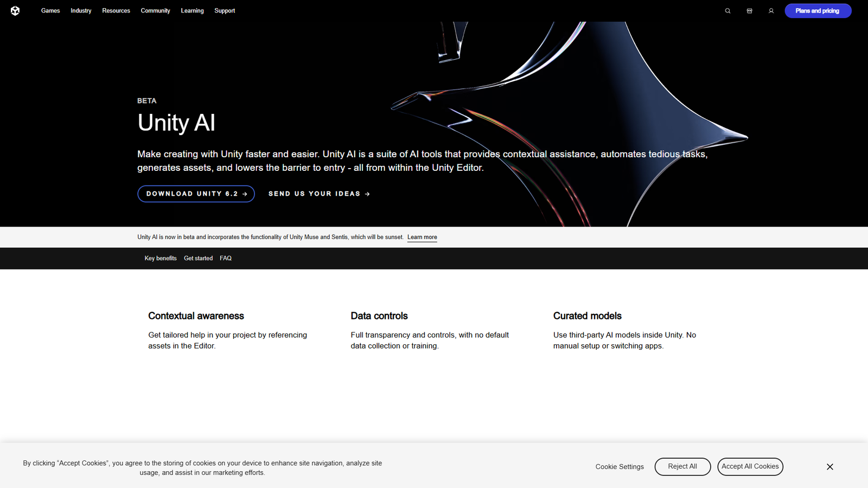
Task: Click the 'By clicking Accept Cookies' notice text
Action: (x=202, y=468)
